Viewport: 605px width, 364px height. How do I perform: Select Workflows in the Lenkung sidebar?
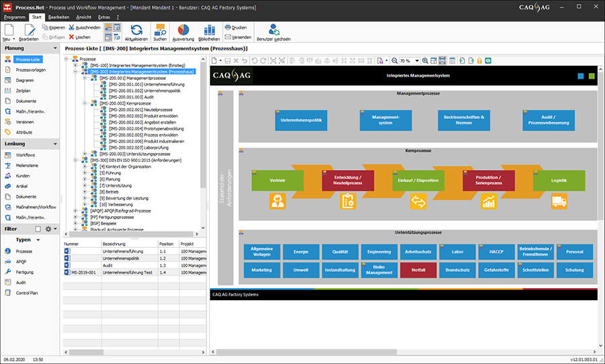pyautogui.click(x=25, y=155)
